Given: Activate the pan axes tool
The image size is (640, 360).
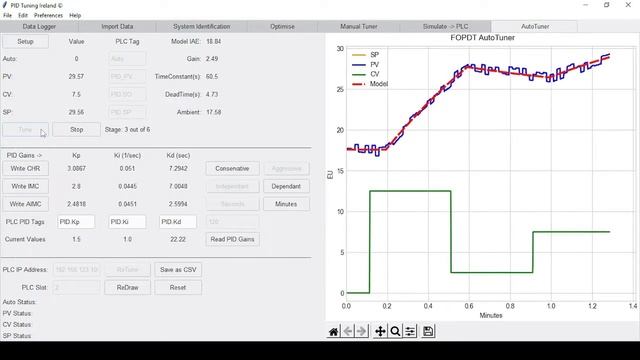Looking at the screenshot, I should click(380, 331).
